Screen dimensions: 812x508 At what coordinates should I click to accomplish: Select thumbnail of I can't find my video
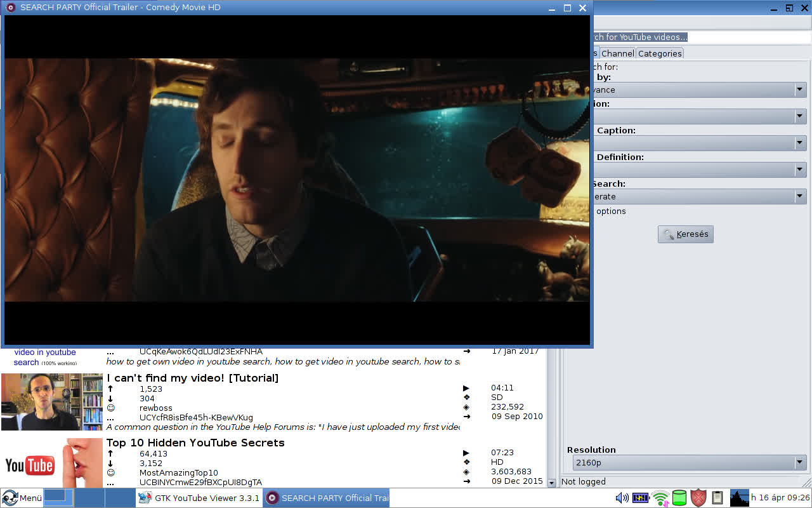tap(52, 402)
